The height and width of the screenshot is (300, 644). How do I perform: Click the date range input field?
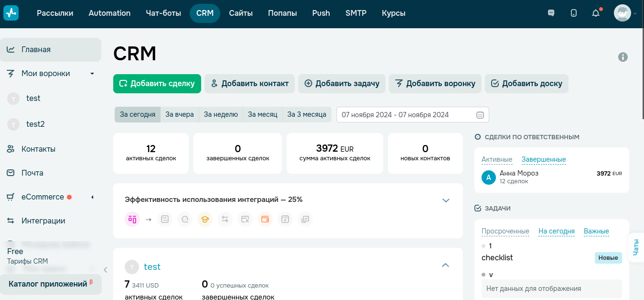[x=406, y=115]
